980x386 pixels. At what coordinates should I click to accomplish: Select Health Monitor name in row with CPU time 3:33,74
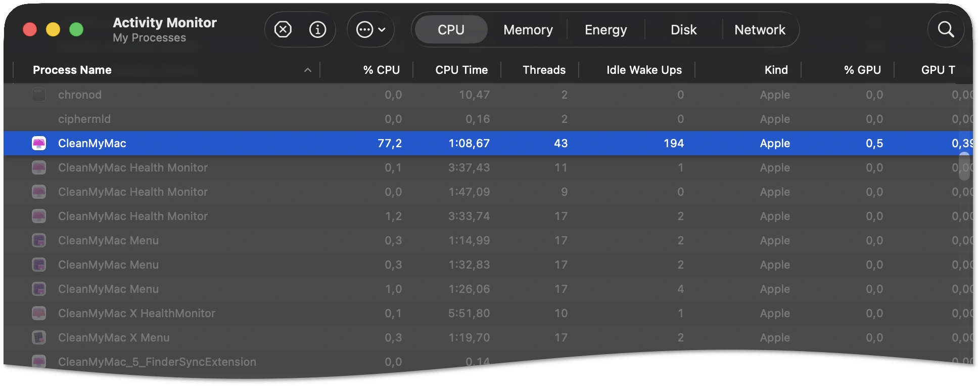[133, 216]
